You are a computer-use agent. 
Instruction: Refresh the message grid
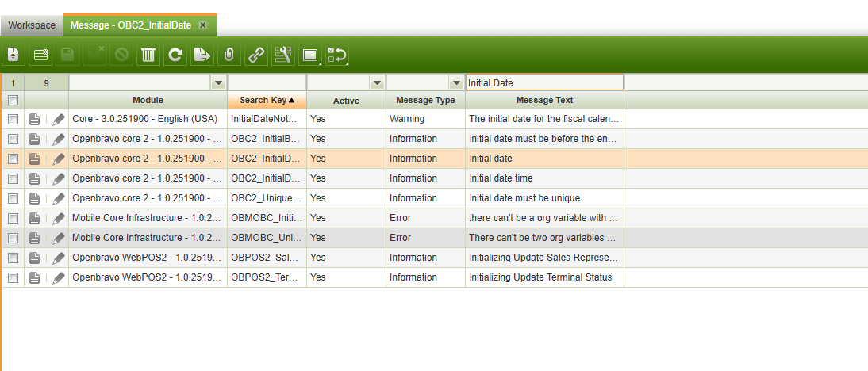(x=175, y=55)
